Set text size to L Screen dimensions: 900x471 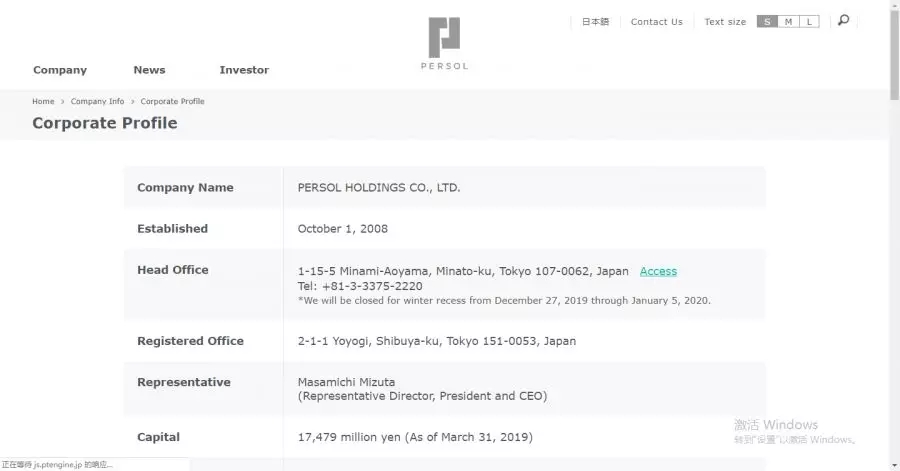tap(809, 22)
